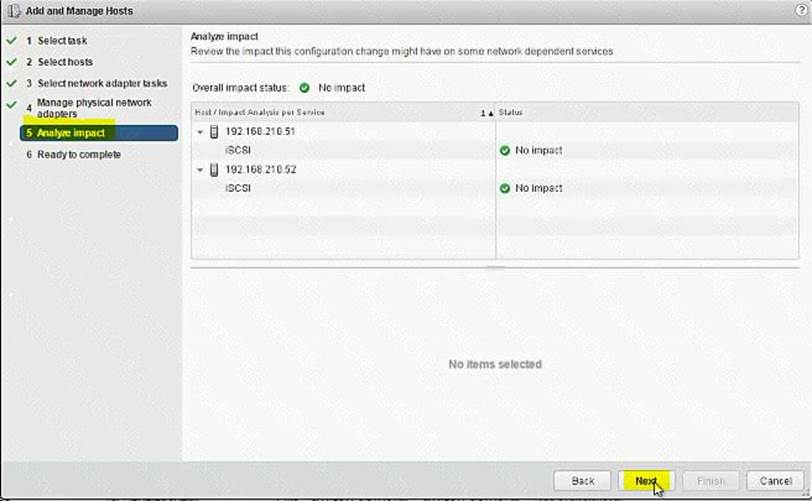
Task: Click the help question mark icon
Action: (x=800, y=10)
